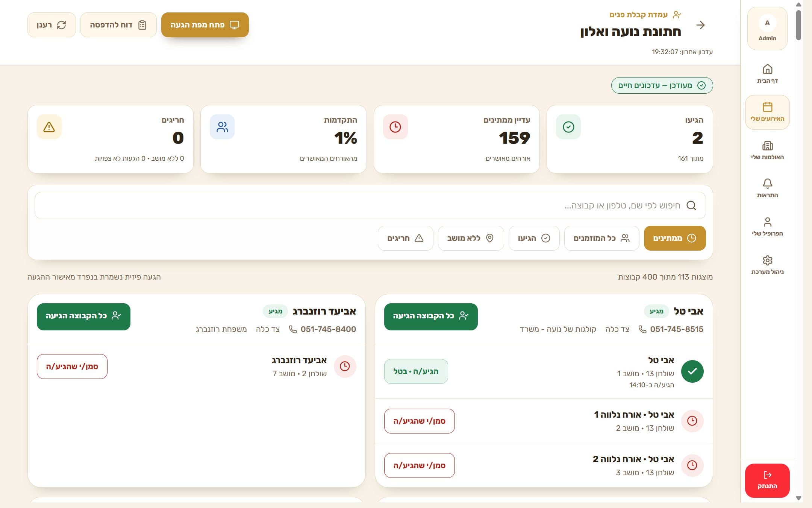This screenshot has width=812, height=508.
Task: Click the green check icon in הגיעו card
Action: (x=568, y=127)
